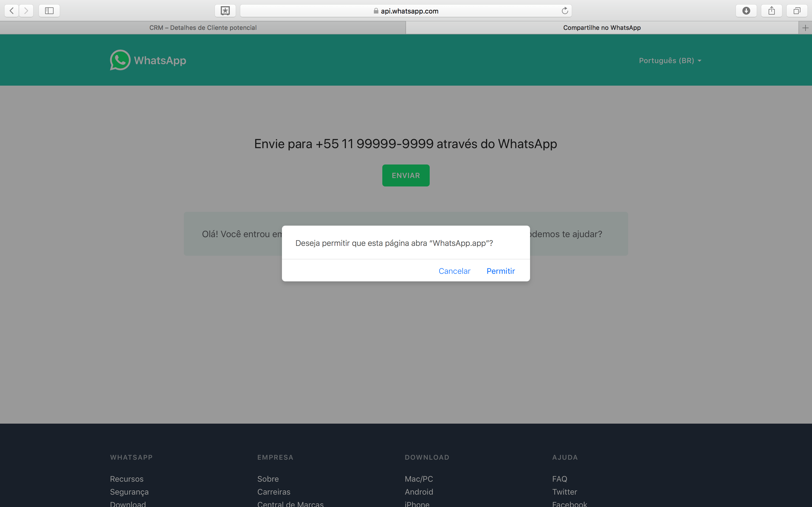812x507 pixels.
Task: Open the Recursos footer link
Action: 127,479
